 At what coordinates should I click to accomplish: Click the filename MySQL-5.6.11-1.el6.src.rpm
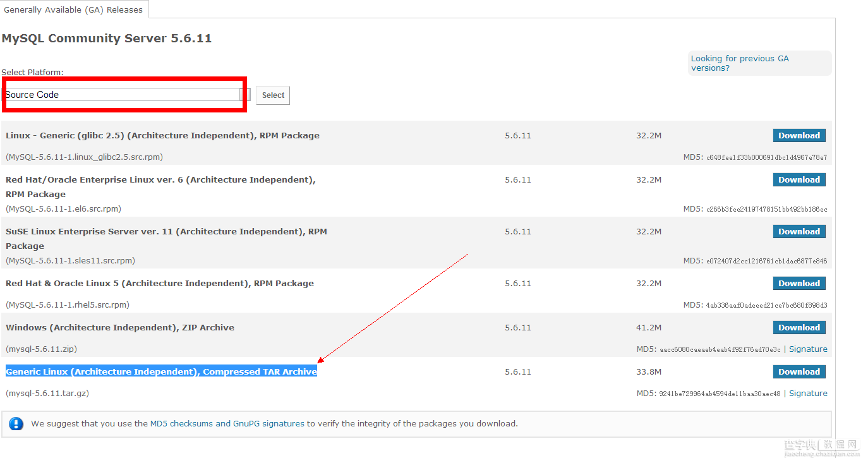64,209
